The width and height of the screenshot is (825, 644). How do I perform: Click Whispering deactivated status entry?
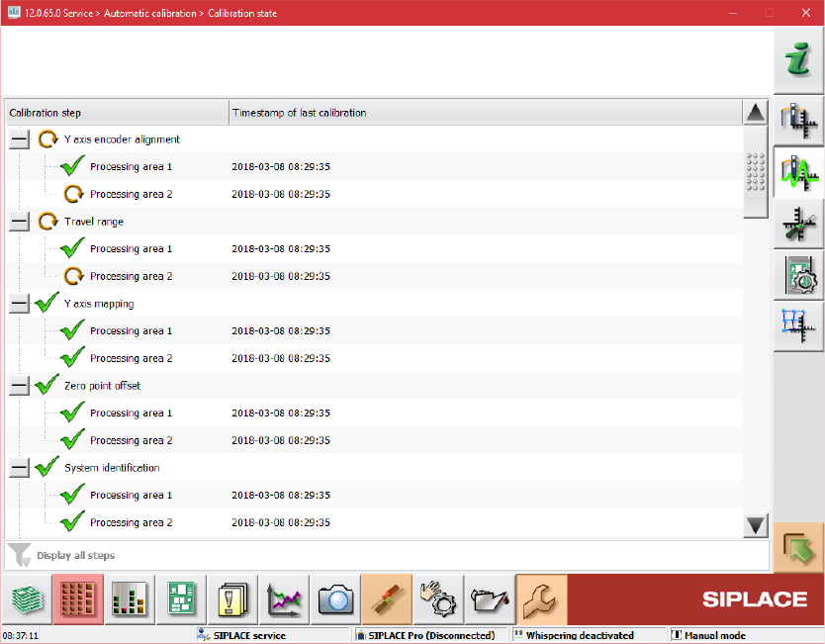click(x=588, y=635)
